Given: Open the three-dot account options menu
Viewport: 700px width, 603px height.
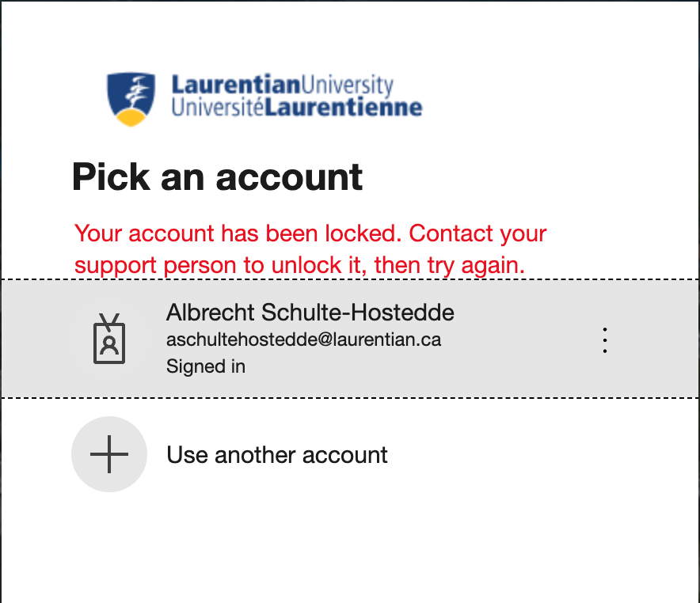Looking at the screenshot, I should (x=605, y=339).
